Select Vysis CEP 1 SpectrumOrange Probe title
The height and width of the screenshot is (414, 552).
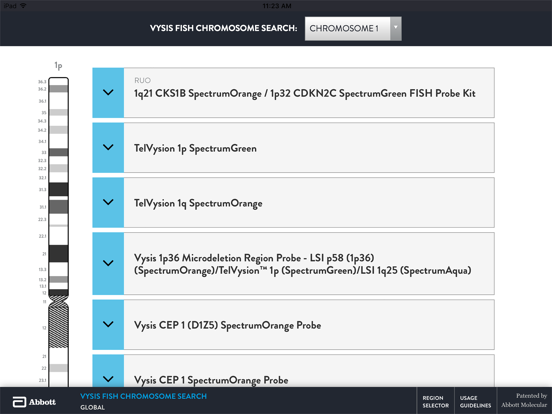pyautogui.click(x=211, y=380)
